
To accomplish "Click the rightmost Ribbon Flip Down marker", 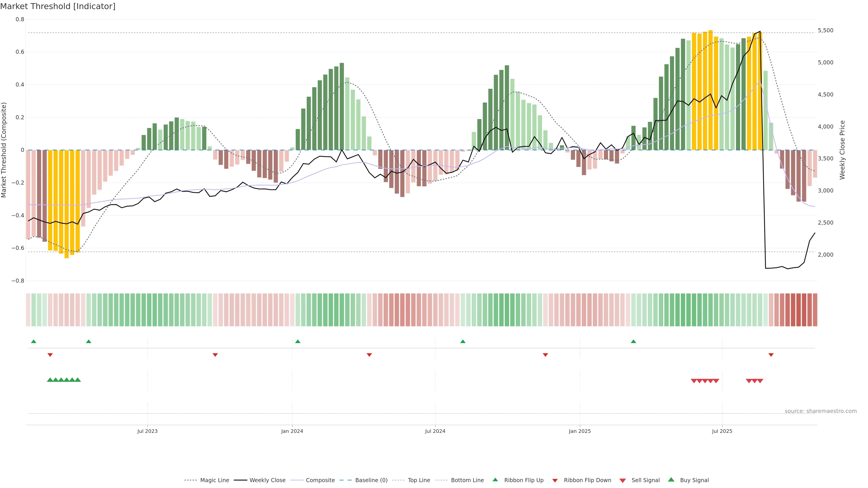I will 771,355.
